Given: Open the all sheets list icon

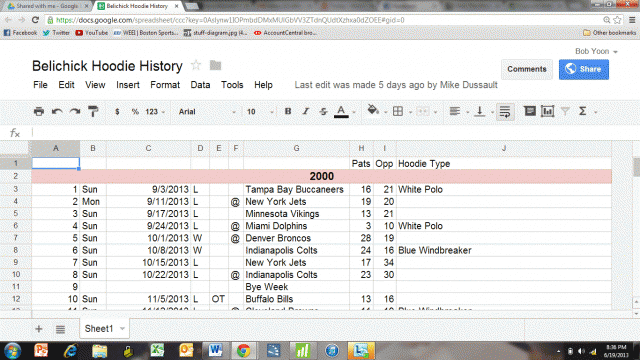Looking at the screenshot, I should click(x=60, y=329).
